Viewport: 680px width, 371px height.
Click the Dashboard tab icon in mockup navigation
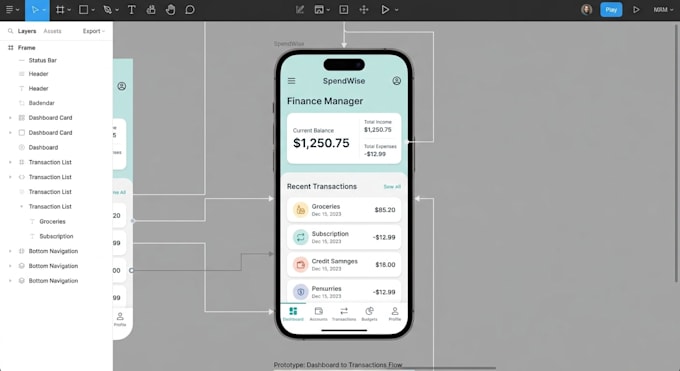coord(293,311)
